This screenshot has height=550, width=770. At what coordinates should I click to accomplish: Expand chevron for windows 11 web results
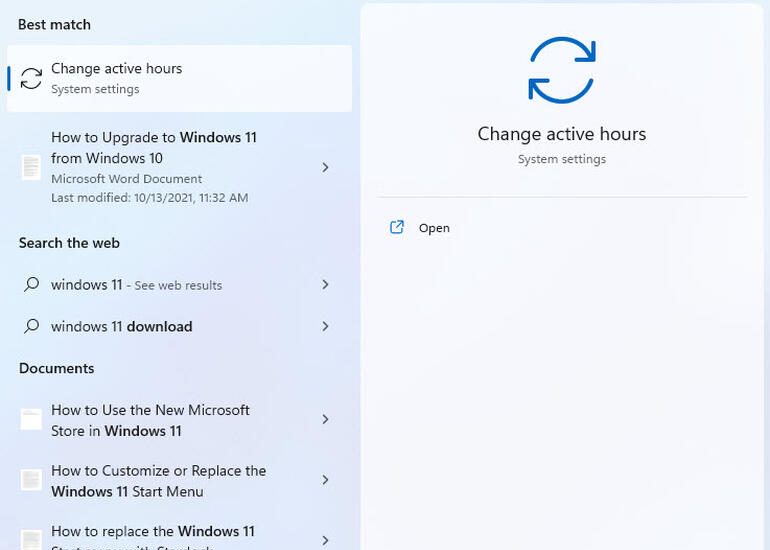(x=325, y=284)
